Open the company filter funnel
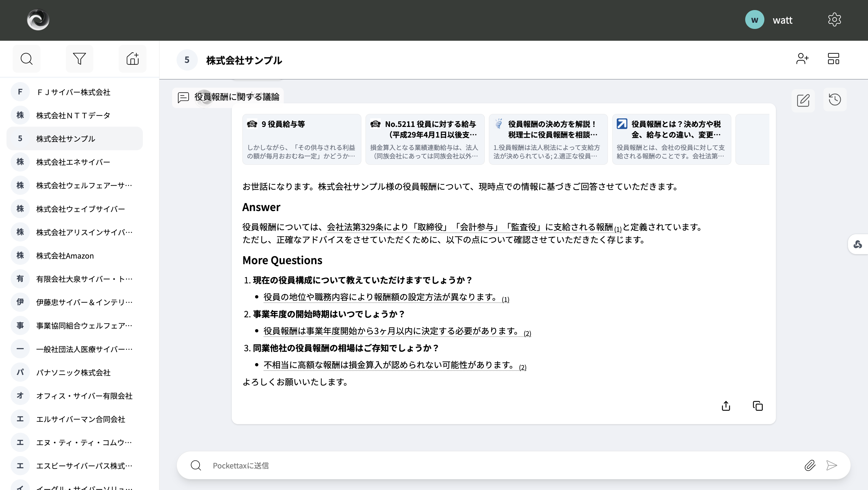Screen dimensions: 868x490 tap(79, 59)
